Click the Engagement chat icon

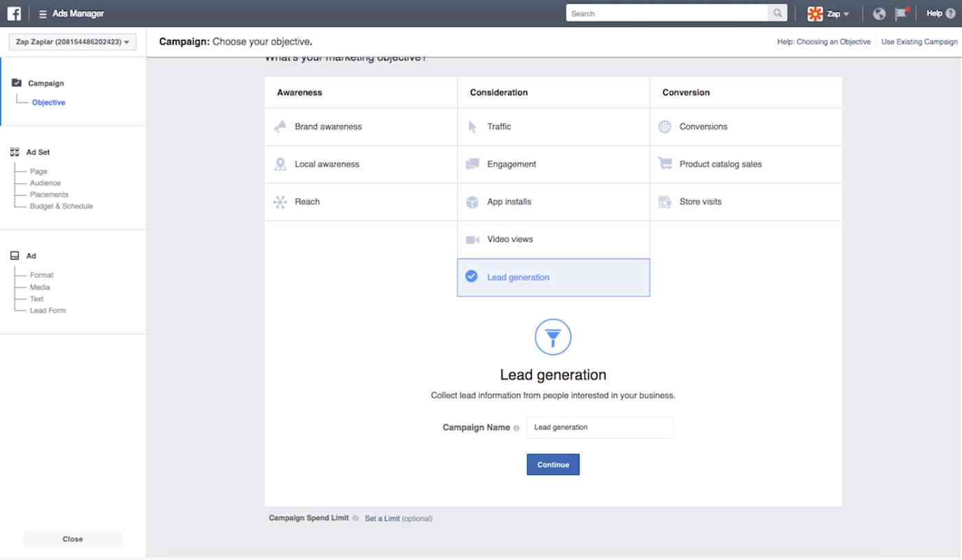click(472, 164)
